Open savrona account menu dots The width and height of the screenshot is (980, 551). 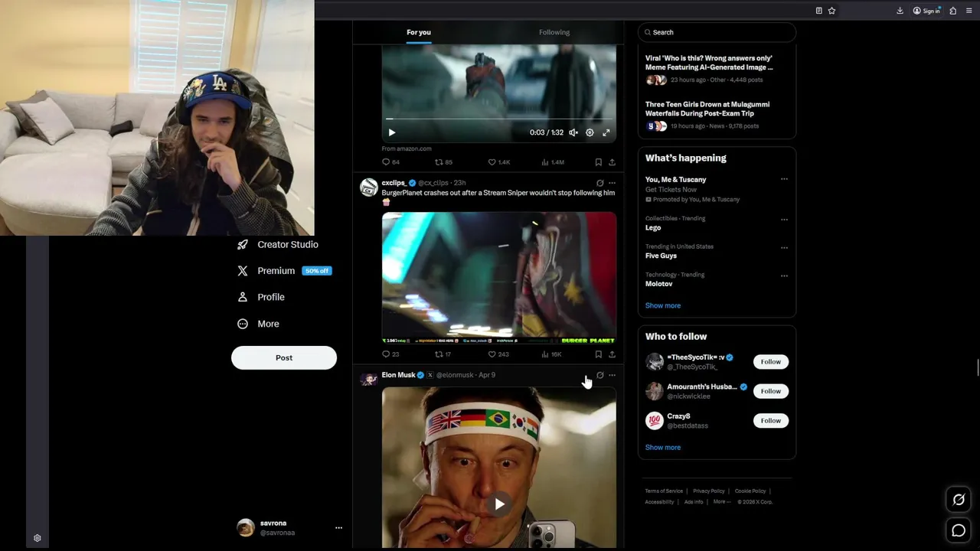pyautogui.click(x=338, y=527)
